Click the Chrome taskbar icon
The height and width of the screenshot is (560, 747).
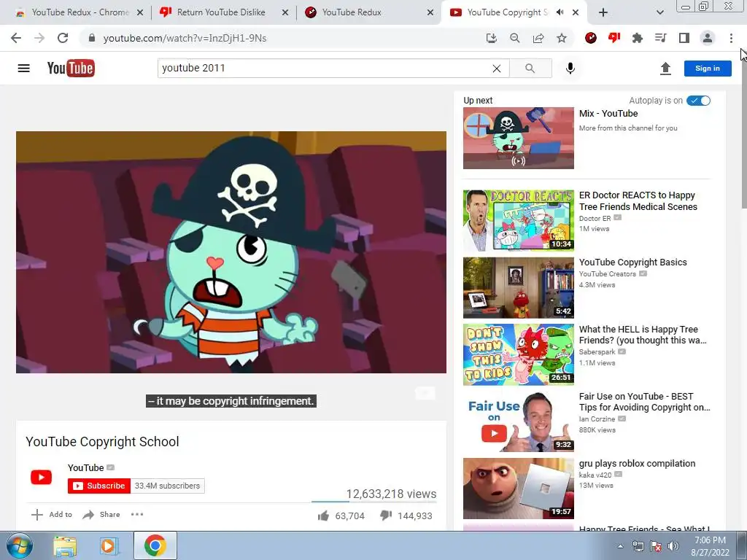(155, 545)
